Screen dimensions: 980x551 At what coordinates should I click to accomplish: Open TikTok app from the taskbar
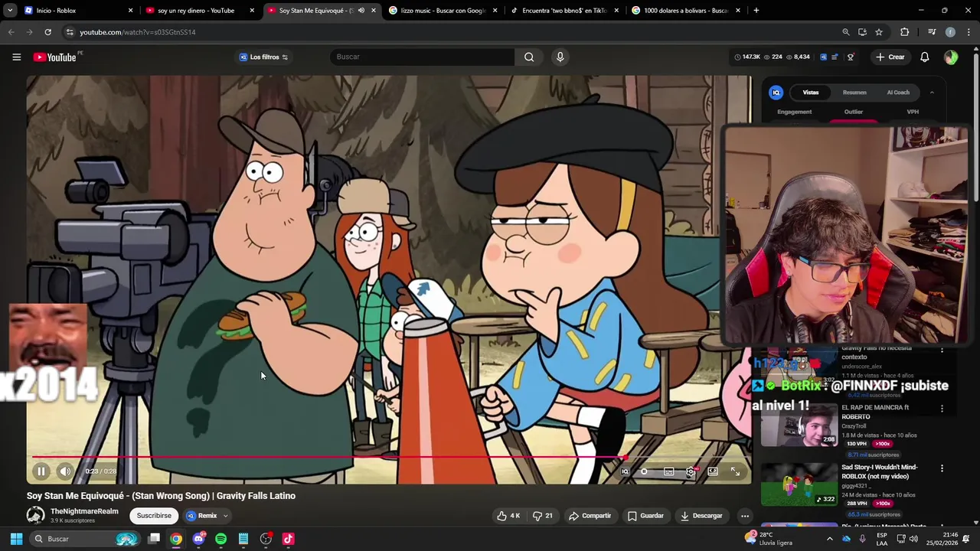pos(288,539)
